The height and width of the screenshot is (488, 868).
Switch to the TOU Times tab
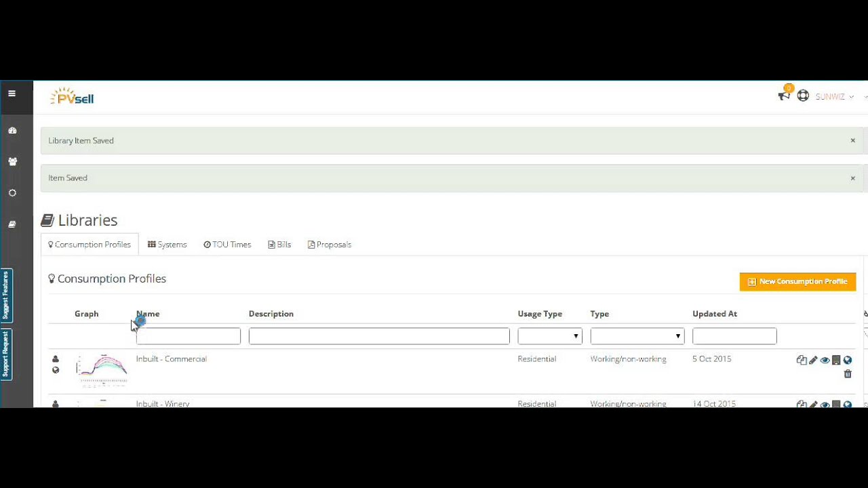(227, 245)
